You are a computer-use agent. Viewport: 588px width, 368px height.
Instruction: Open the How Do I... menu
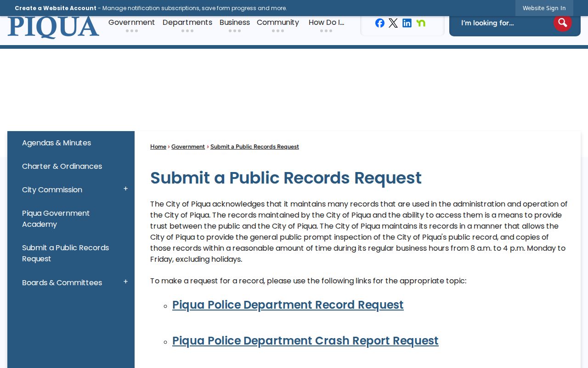coord(326,23)
